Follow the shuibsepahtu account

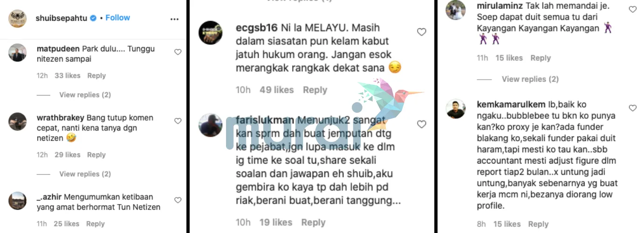[x=117, y=18]
